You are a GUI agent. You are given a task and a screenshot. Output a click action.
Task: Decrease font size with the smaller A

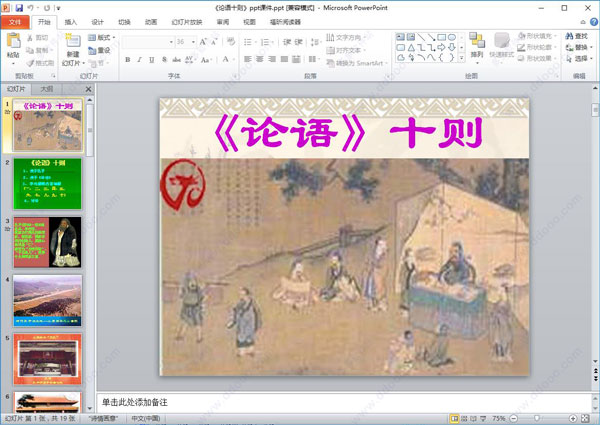pyautogui.click(x=214, y=42)
